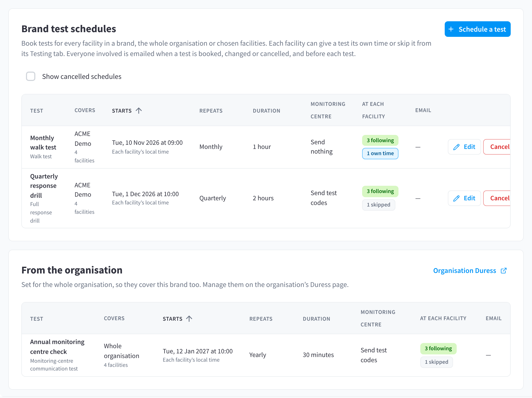
Task: Sort brand table by Duration column header
Action: (267, 111)
